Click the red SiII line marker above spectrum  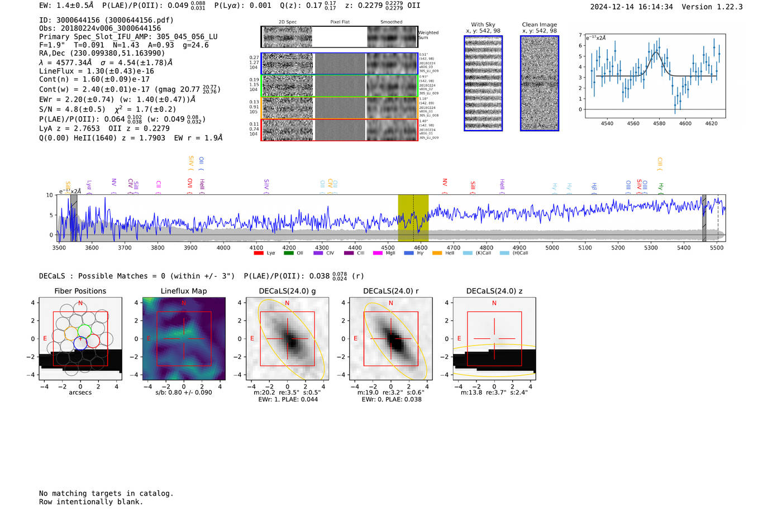(x=473, y=187)
